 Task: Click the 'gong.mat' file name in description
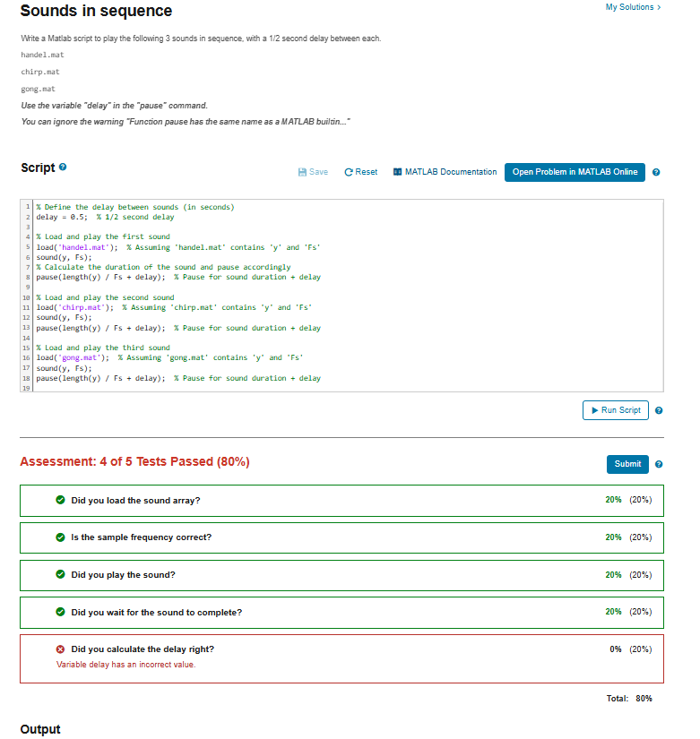[39, 89]
